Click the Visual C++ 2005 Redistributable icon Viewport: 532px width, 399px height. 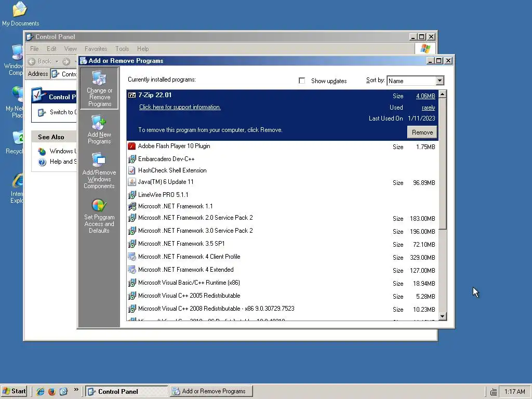pos(131,296)
